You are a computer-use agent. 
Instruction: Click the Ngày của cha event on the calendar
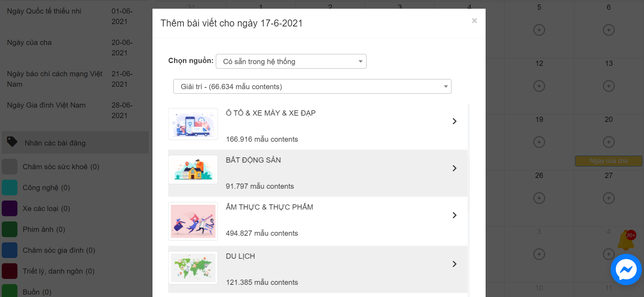click(608, 161)
